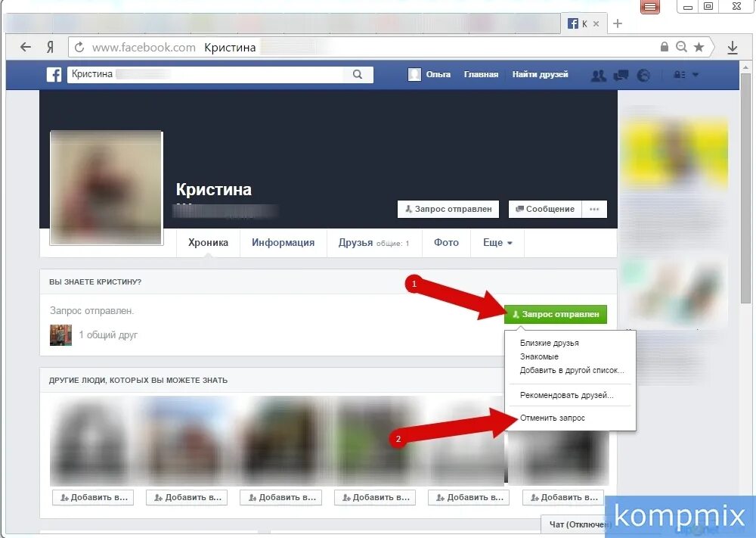The height and width of the screenshot is (538, 756).
Task: Open the privacy shortcuts icon
Action: (x=680, y=75)
